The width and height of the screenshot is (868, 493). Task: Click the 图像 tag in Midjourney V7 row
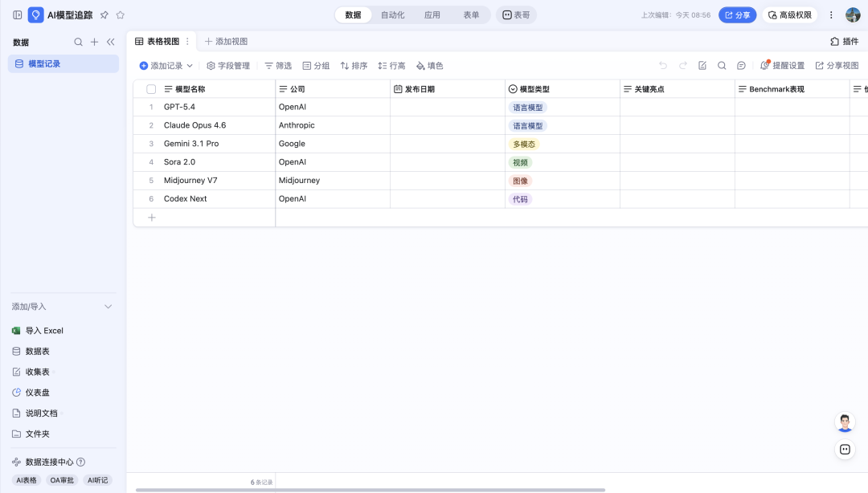point(520,181)
